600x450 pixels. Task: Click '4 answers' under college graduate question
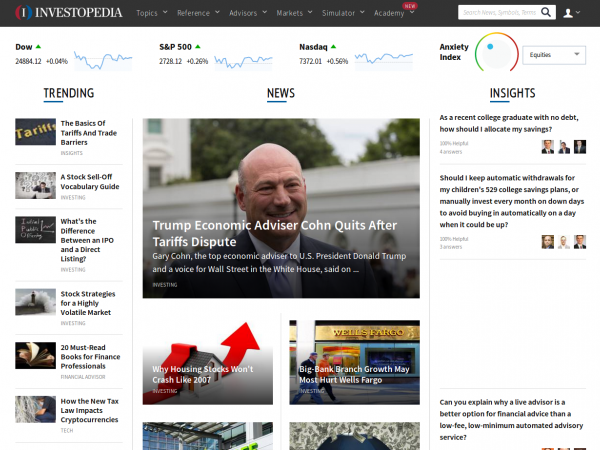[x=451, y=152]
